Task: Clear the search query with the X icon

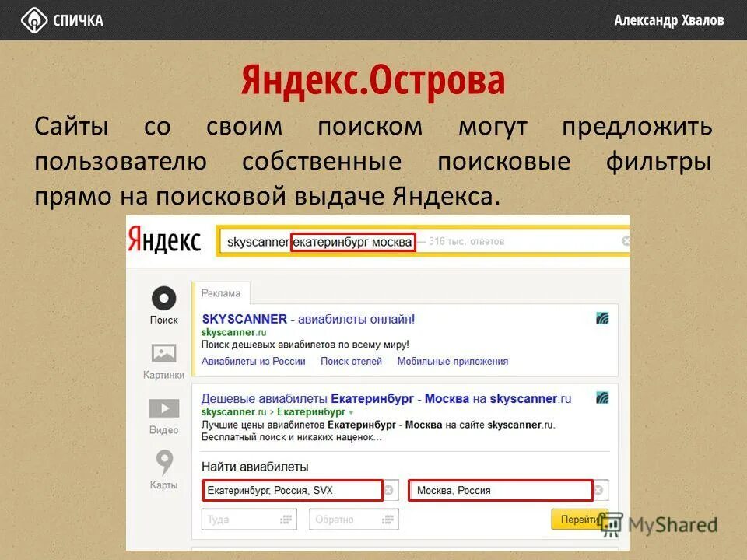Action: (x=625, y=241)
